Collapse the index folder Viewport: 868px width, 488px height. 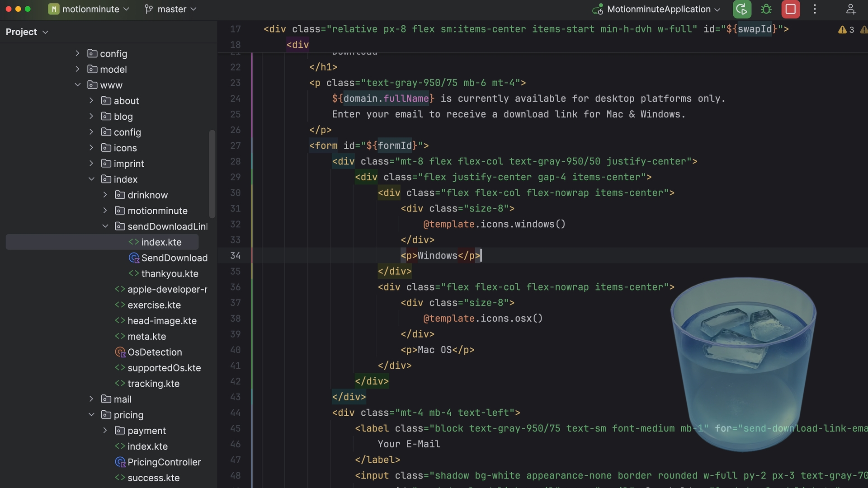[91, 179]
